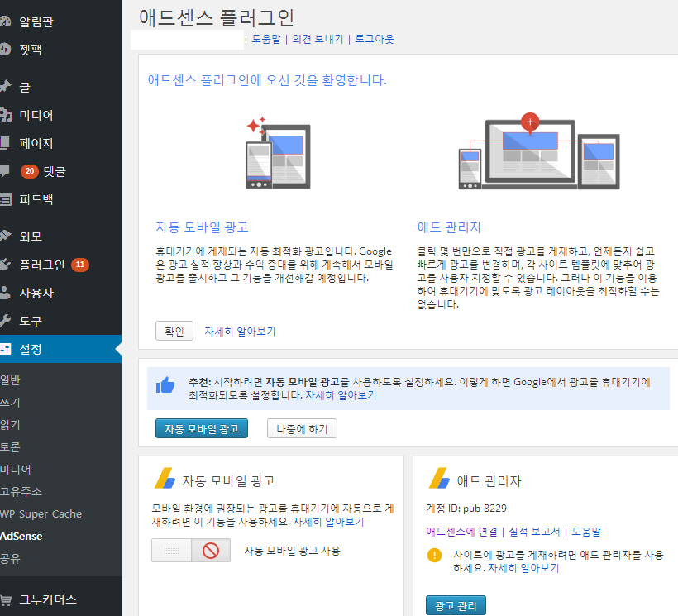The height and width of the screenshot is (616, 678).
Task: Go to 미디어 settings submenu item
Action: [x=16, y=470]
